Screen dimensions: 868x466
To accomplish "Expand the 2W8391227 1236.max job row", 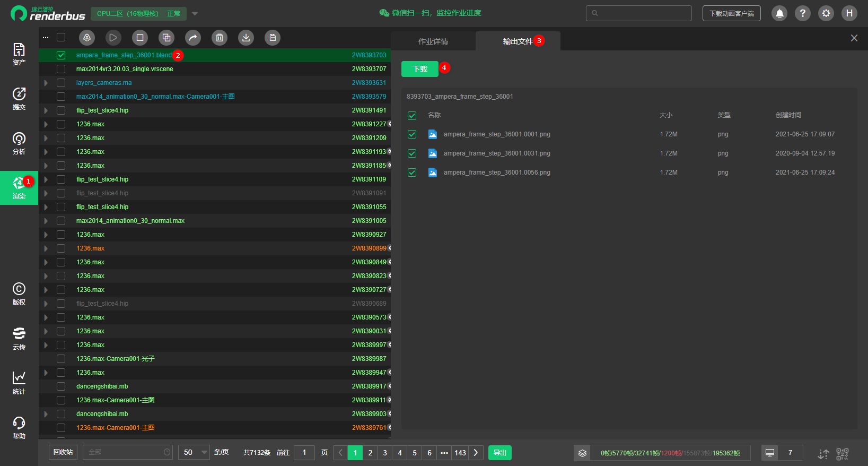I will (x=46, y=124).
